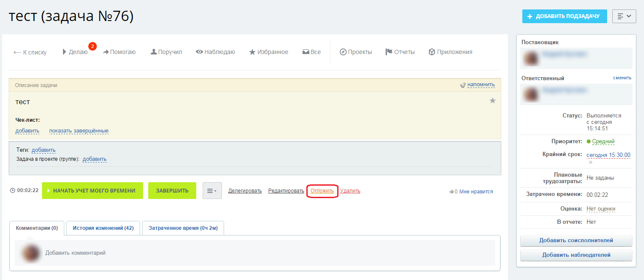Click the thumbs-up 'Мне нравится' icon

point(452,192)
